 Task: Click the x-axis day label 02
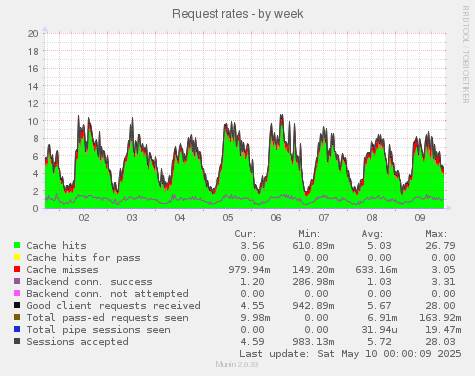(84, 218)
